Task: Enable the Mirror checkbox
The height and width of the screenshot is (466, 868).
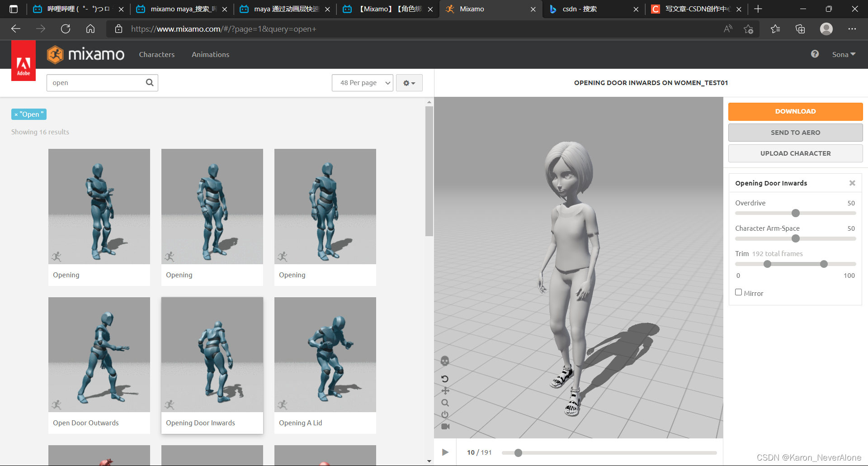Action: point(738,292)
